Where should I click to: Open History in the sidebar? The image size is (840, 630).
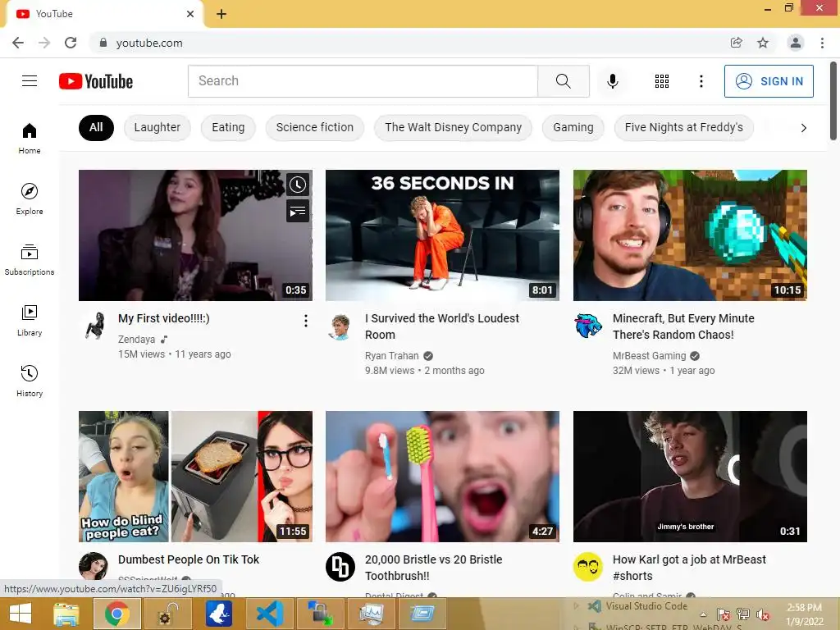point(30,381)
